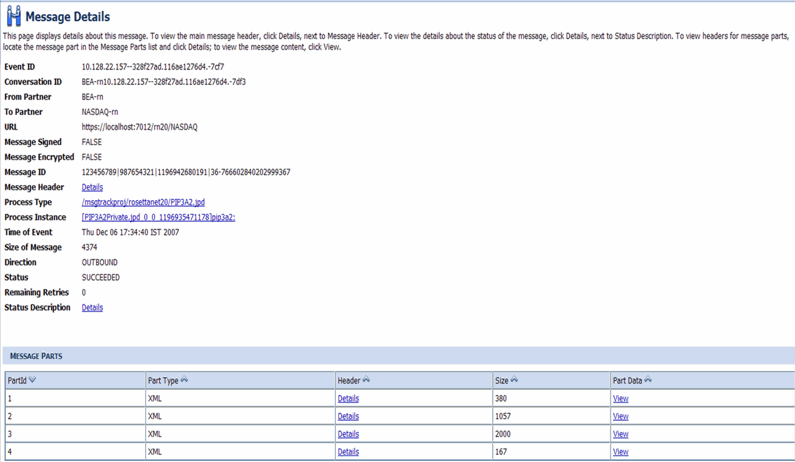Screen dimensions: 795x462
Task: Open Status Description Details link
Action: [92, 307]
